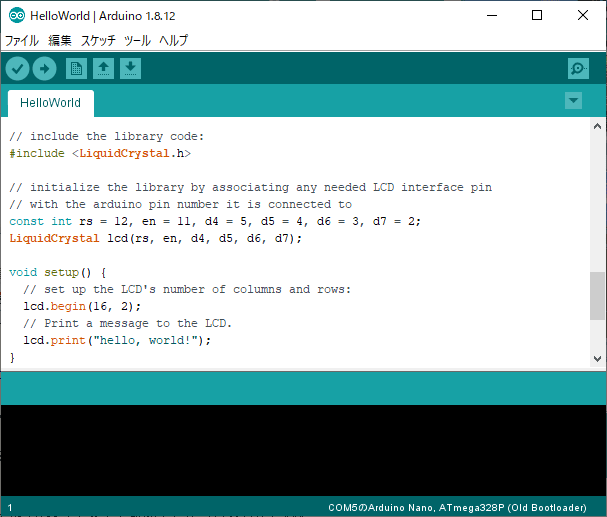Screen dimensions: 607x517
Task: Click the line number '1' in status bar
Action: coord(10,508)
